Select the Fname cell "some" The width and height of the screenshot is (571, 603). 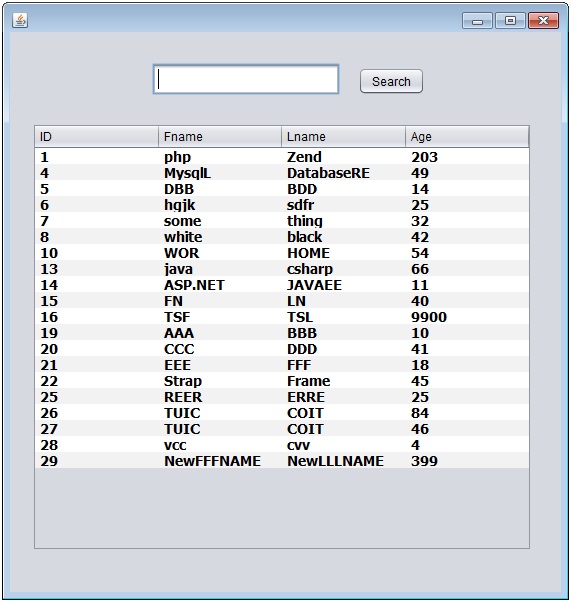[220, 221]
